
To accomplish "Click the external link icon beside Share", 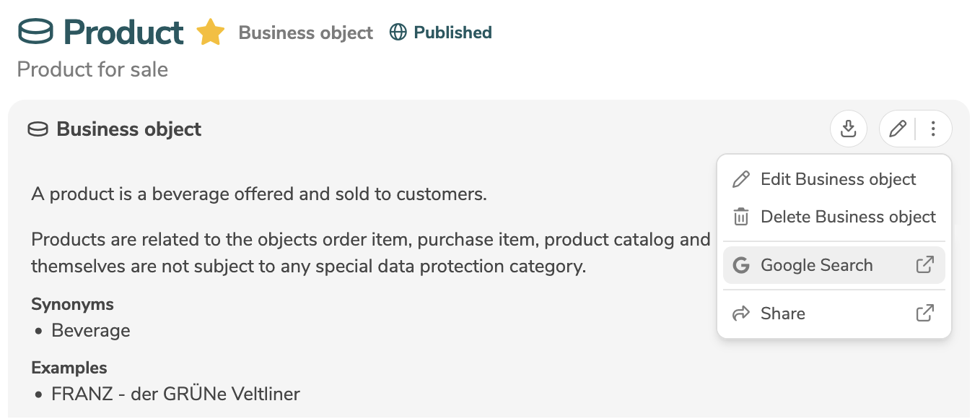I will [925, 313].
